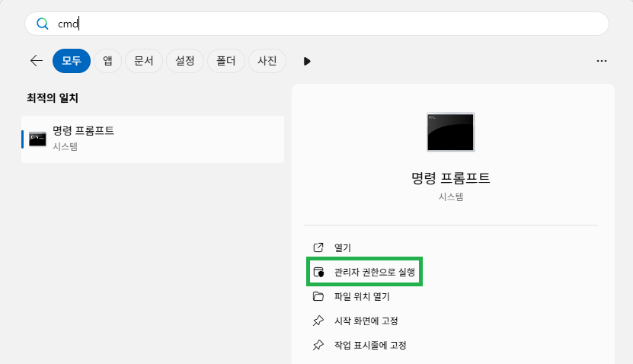Choose 작업 표시줄에 고정
Viewport: 633px width, 364px height.
point(370,346)
